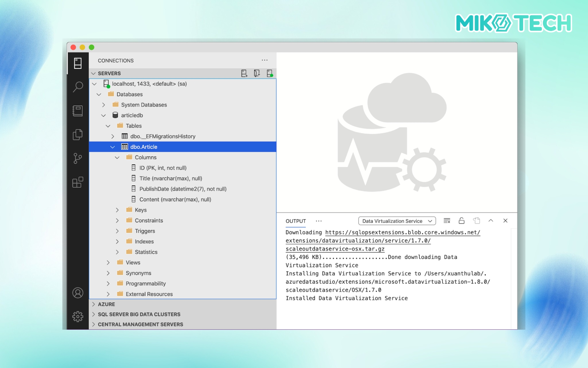The image size is (588, 368).
Task: Select the OUTPUT panel tab
Action: [296, 221]
